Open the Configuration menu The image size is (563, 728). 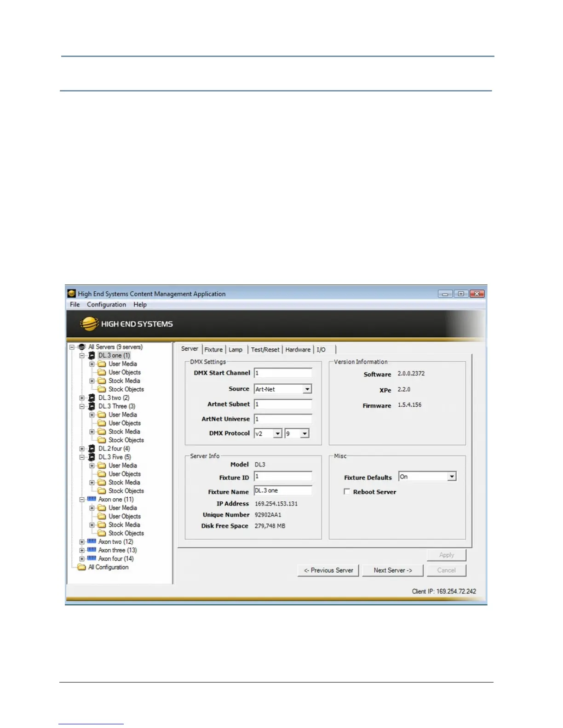(106, 305)
